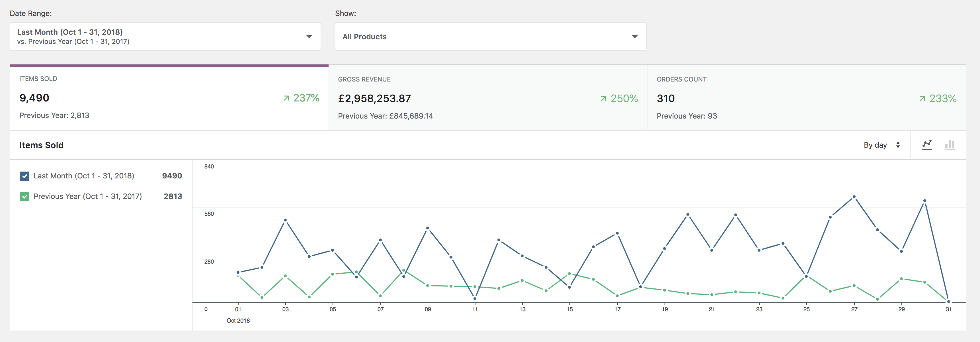The image size is (980, 342).
Task: Click the Last Month legend label
Action: (x=84, y=176)
